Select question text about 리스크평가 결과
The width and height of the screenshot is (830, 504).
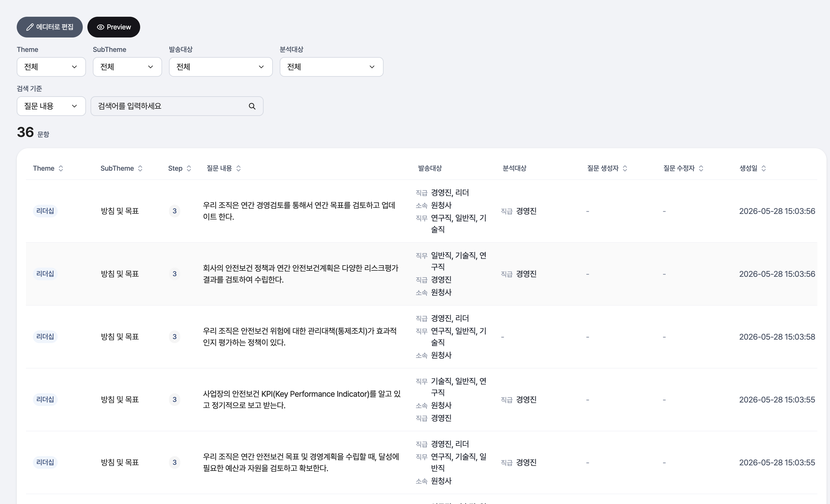301,274
